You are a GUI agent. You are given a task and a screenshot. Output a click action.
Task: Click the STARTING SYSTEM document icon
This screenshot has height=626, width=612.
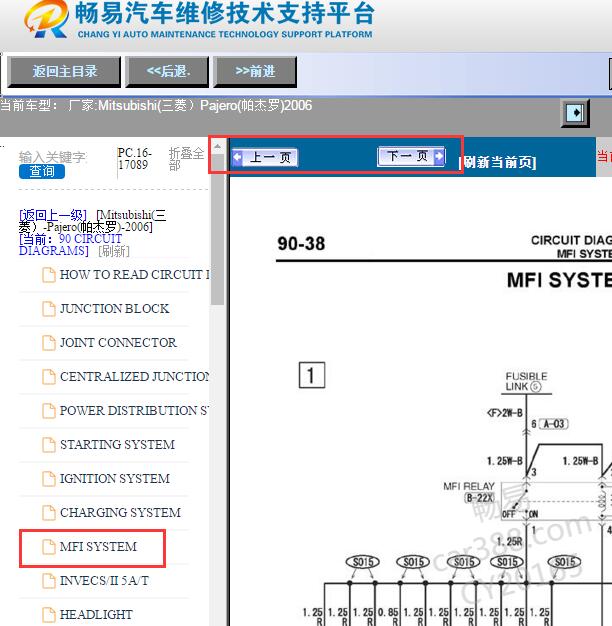point(49,444)
